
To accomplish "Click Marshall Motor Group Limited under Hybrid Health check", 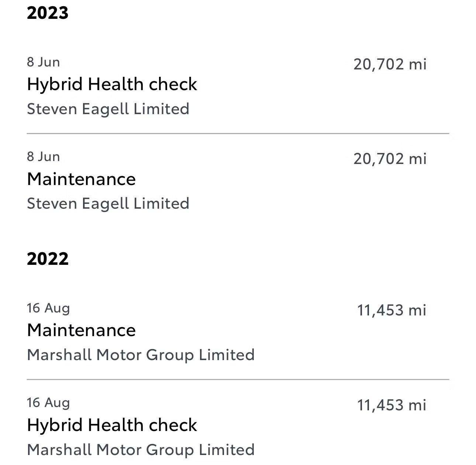I will [x=141, y=450].
